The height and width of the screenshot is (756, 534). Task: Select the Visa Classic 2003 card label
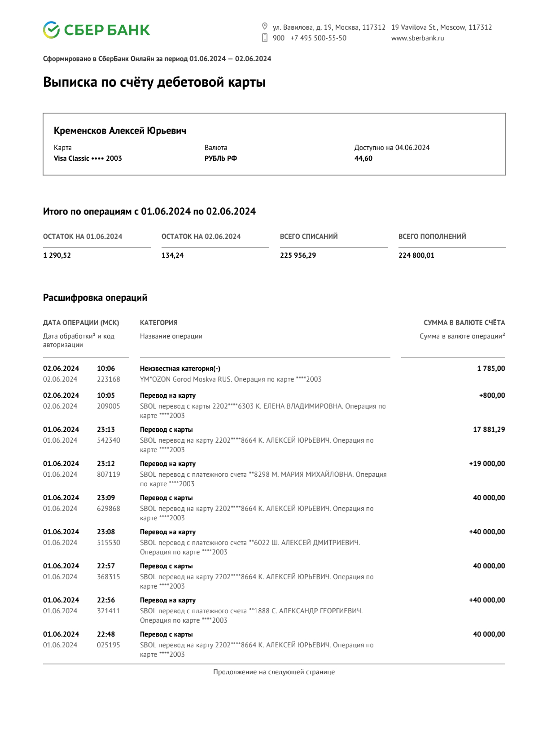(88, 158)
